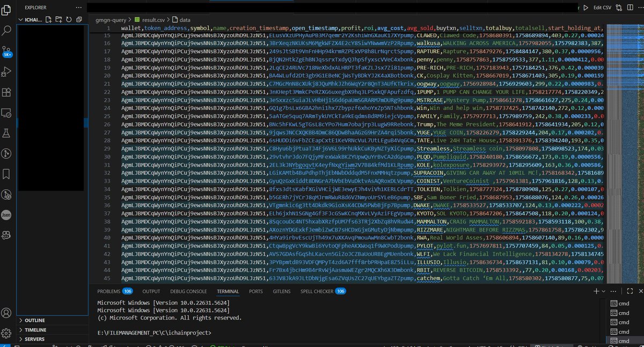Open the Run and Debug view
The height and width of the screenshot is (347, 644).
pos(6,71)
